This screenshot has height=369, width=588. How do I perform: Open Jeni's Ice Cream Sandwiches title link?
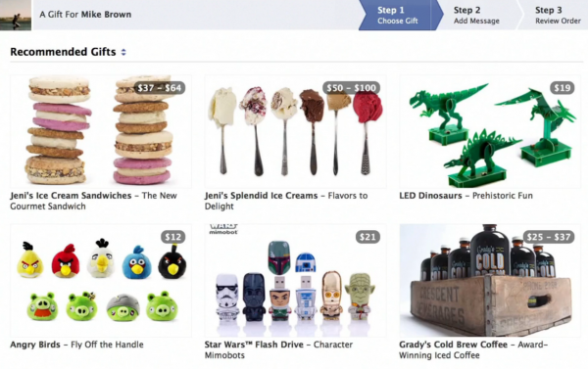71,196
